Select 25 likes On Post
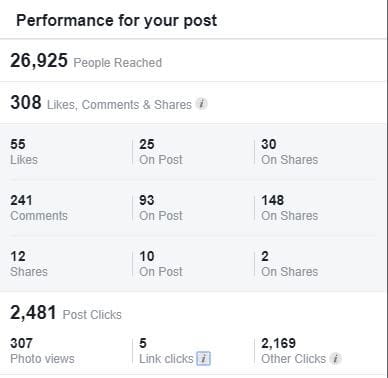This screenshot has width=388, height=378. 161,152
